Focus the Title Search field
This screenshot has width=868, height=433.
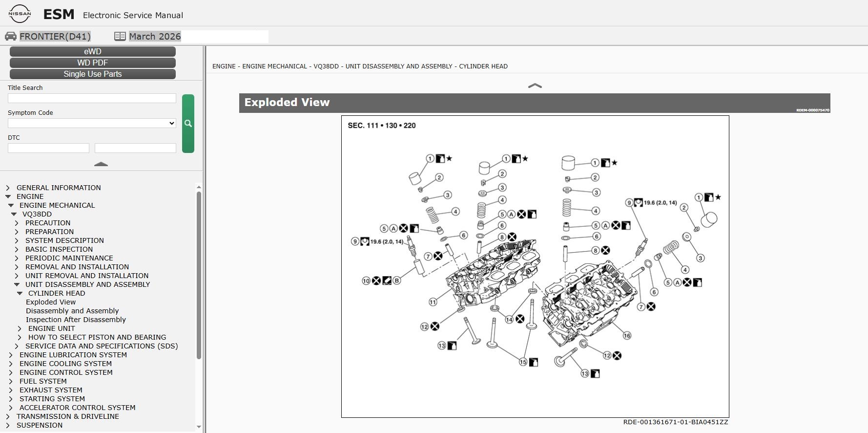(x=92, y=98)
